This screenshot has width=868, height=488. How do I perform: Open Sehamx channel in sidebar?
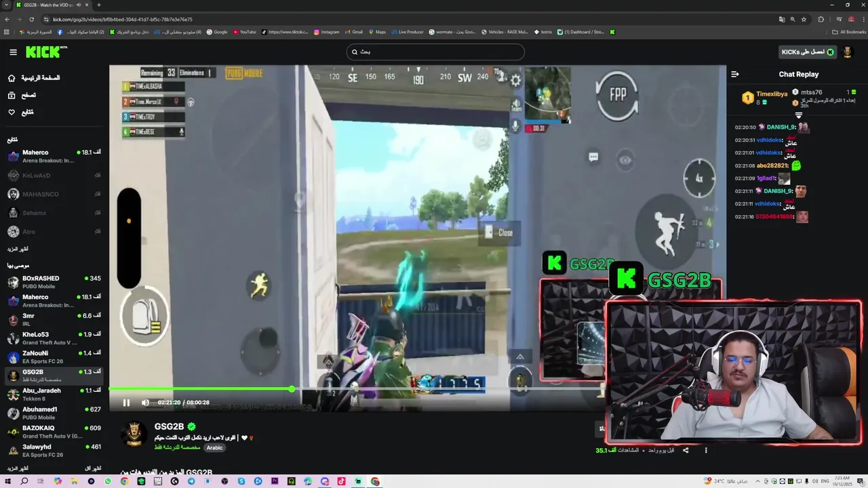tap(54, 213)
